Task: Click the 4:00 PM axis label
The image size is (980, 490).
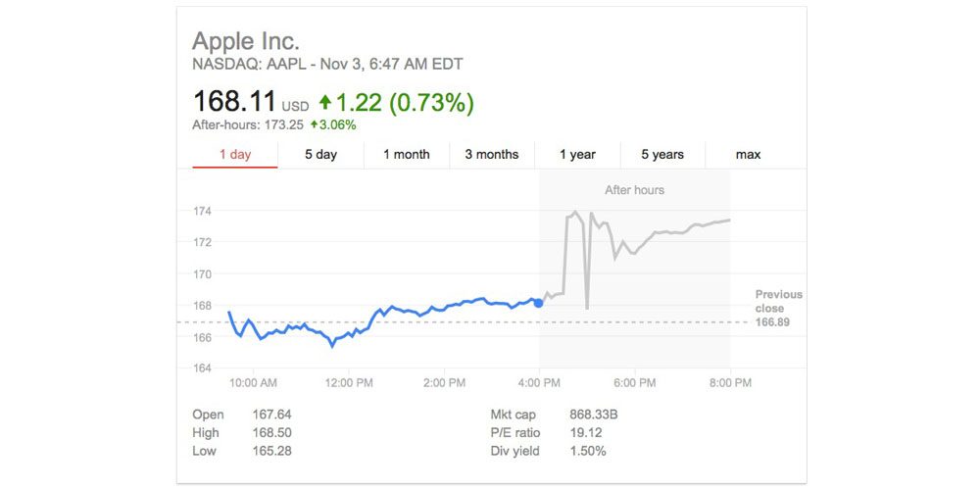Action: pos(539,383)
